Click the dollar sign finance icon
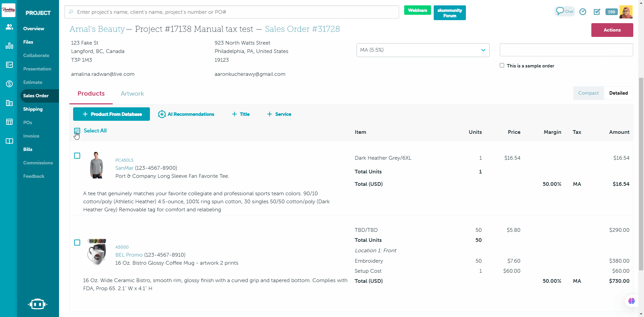 (9, 84)
